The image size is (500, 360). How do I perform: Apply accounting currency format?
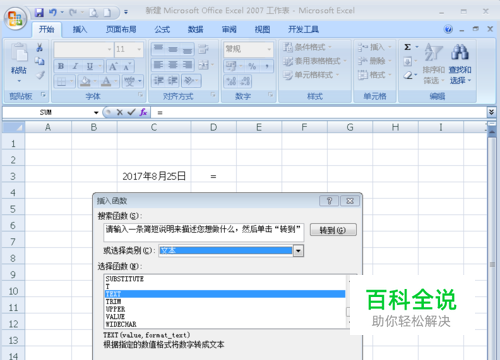tap(231, 66)
